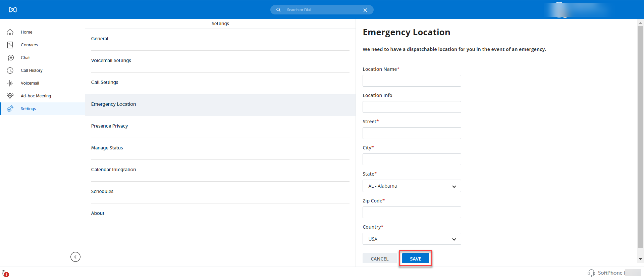
Task: Open the Country dropdown showing USA
Action: [x=412, y=239]
